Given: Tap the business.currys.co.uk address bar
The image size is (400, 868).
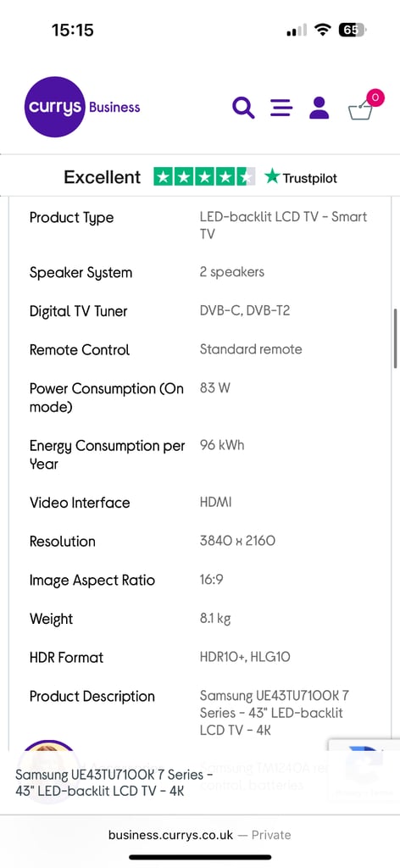Looking at the screenshot, I should click(200, 835).
